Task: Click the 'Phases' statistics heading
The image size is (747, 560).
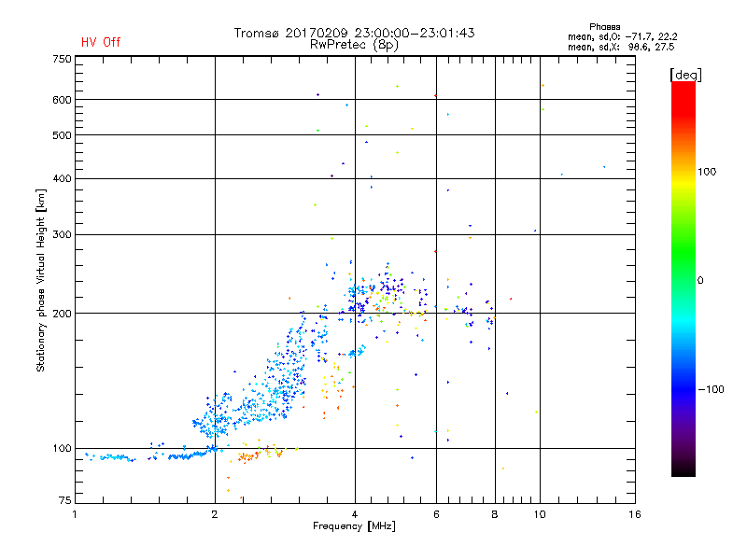Action: pyautogui.click(x=604, y=27)
